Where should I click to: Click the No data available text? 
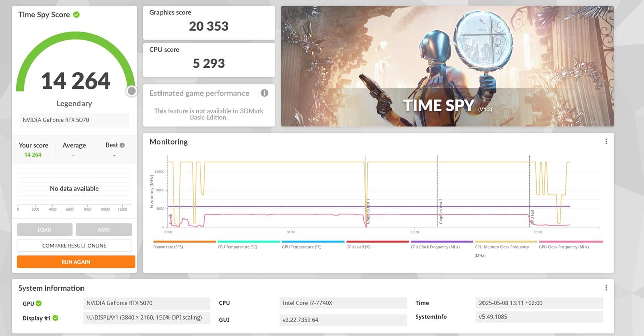point(74,189)
